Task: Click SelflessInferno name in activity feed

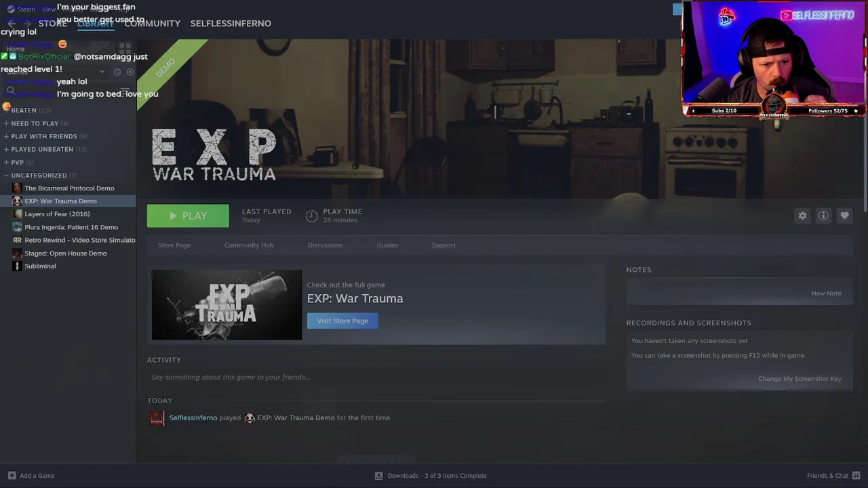Action: tap(193, 418)
